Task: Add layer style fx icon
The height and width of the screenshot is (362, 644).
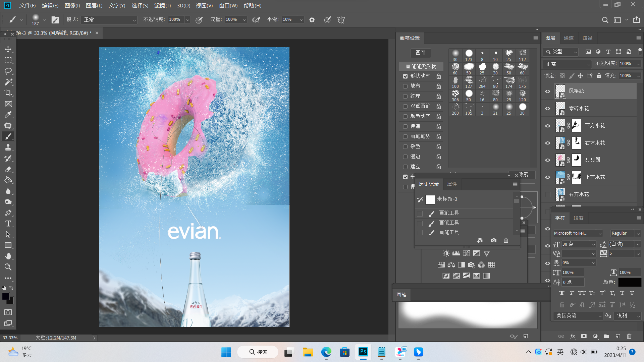Action: [573, 336]
